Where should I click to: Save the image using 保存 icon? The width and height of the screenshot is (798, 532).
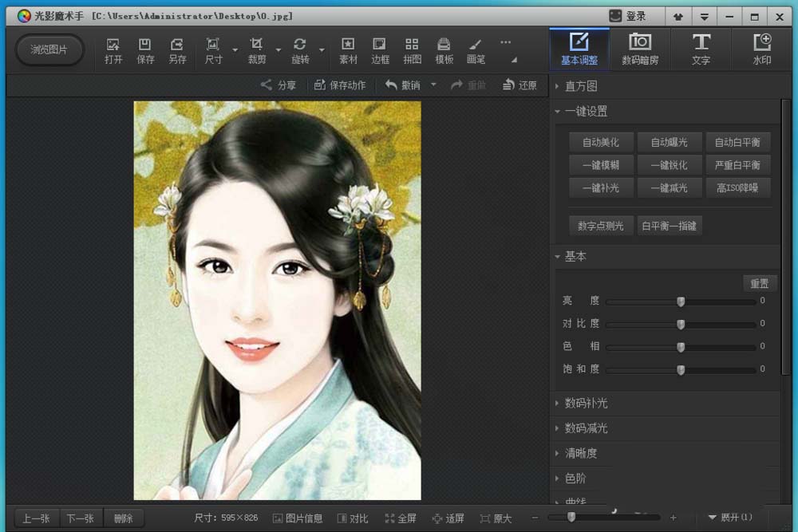[145, 51]
